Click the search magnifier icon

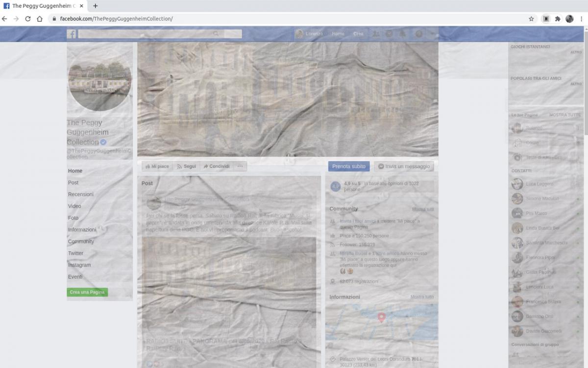pyautogui.click(x=216, y=34)
